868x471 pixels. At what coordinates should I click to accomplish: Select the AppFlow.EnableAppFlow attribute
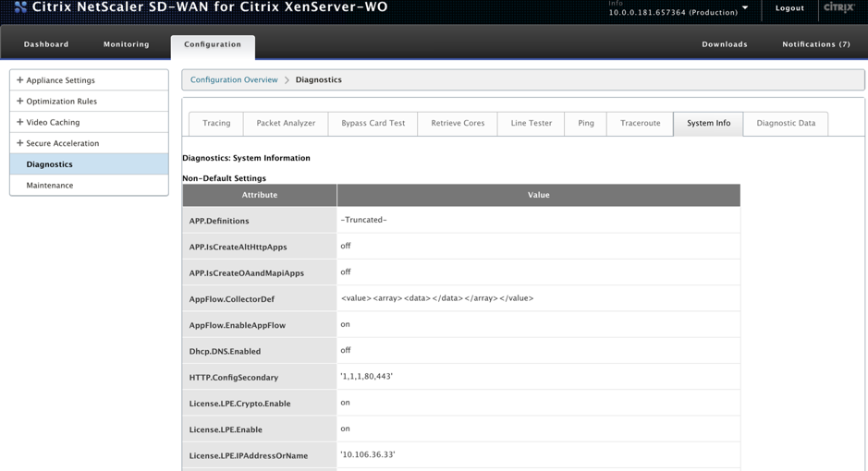tap(260, 324)
